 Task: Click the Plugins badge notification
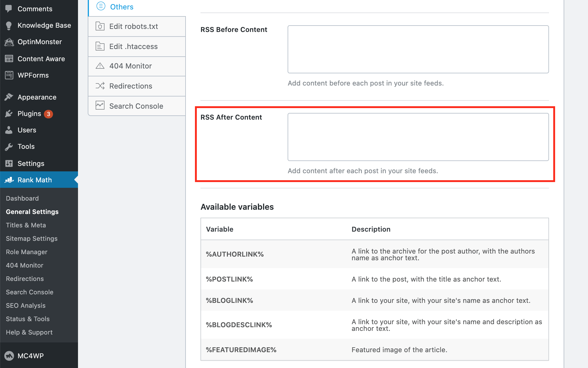click(48, 114)
